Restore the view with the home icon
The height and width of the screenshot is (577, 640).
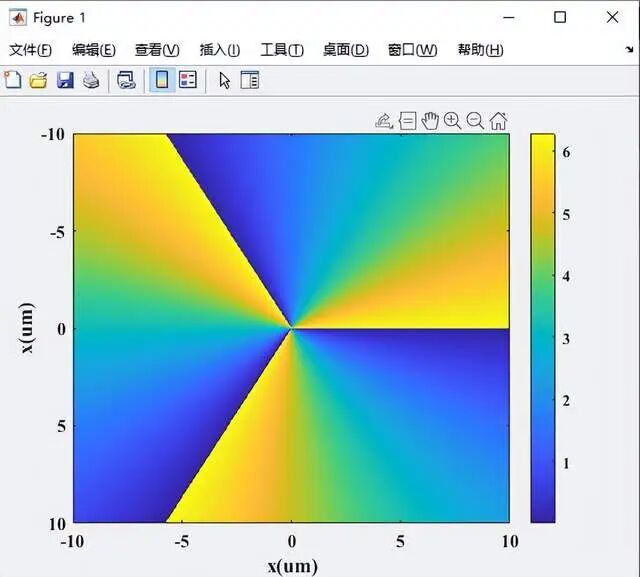[498, 121]
